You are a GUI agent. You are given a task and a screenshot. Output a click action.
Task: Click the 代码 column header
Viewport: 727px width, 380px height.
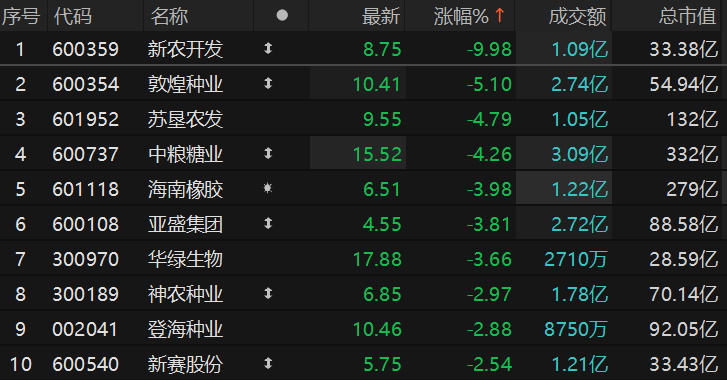click(73, 16)
